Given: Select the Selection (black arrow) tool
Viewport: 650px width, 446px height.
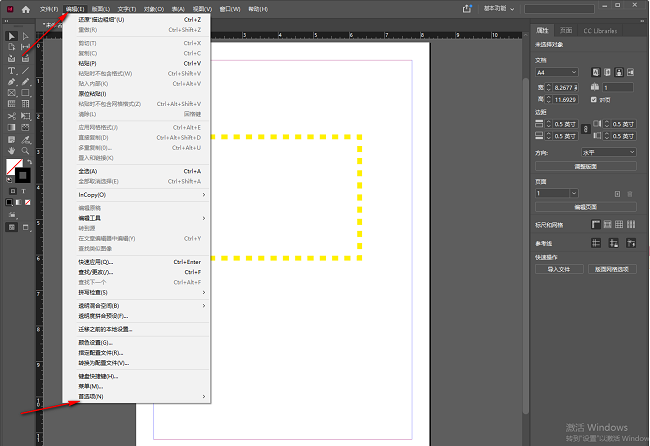Looking at the screenshot, I should pyautogui.click(x=11, y=36).
